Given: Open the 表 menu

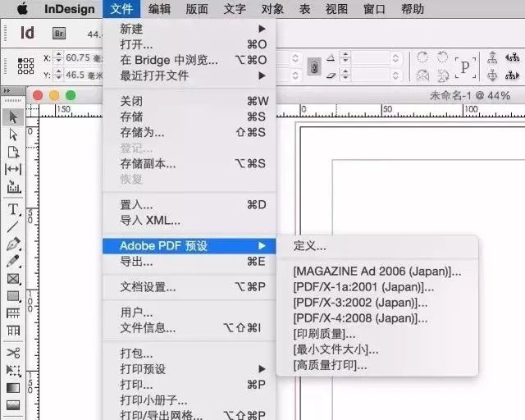Looking at the screenshot, I should click(x=304, y=9).
